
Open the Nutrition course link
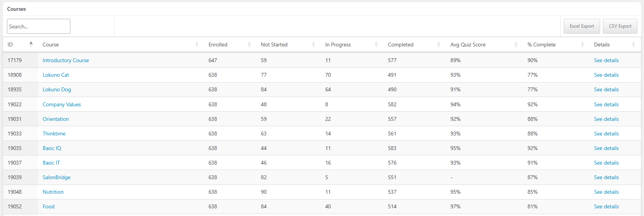point(53,192)
